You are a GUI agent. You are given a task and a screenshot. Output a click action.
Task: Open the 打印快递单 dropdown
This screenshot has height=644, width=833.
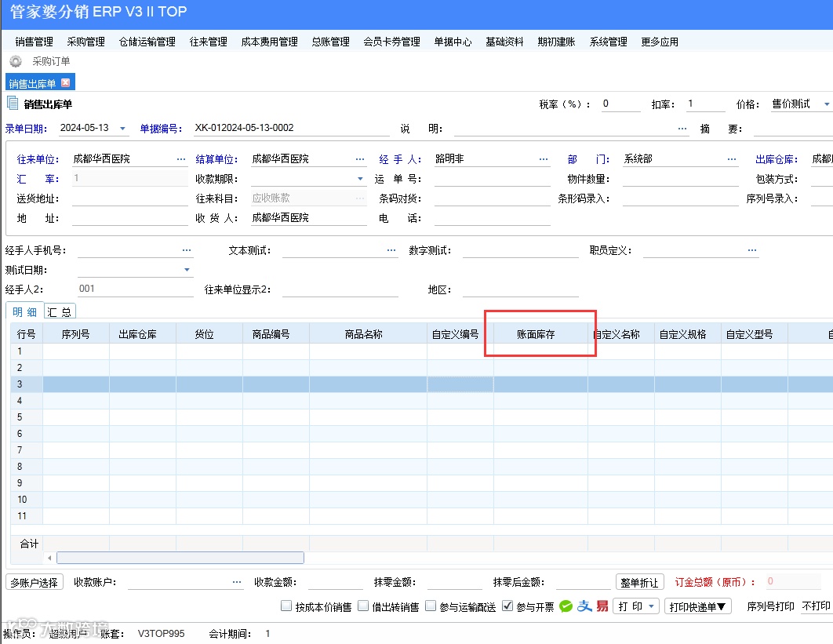pos(697,606)
